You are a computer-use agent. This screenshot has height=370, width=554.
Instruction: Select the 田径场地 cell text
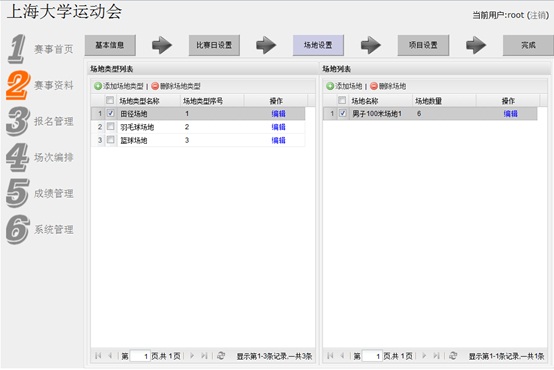pos(134,114)
